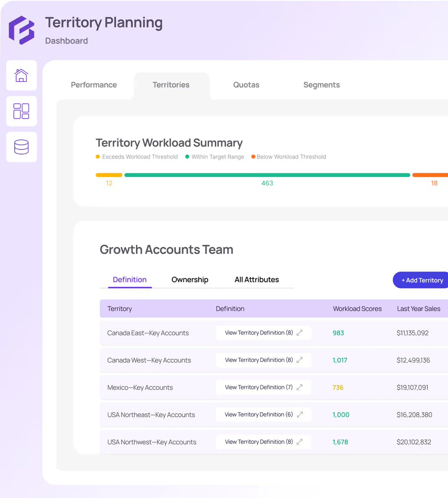Select the Home icon in the sidebar
The height and width of the screenshot is (498, 448).
coord(21,75)
